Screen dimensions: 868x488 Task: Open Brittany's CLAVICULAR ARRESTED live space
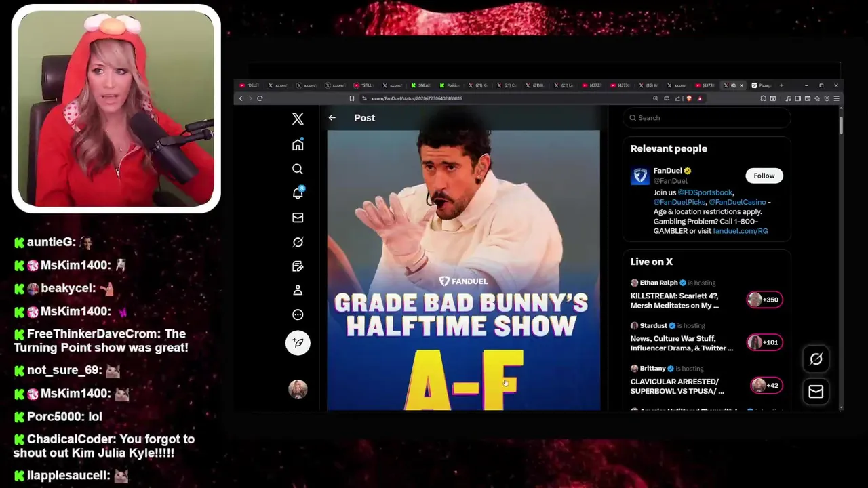tap(677, 386)
